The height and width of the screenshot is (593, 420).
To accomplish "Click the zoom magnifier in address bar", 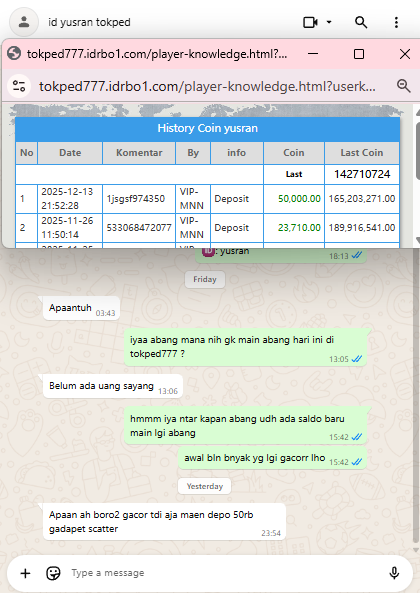I will [403, 86].
